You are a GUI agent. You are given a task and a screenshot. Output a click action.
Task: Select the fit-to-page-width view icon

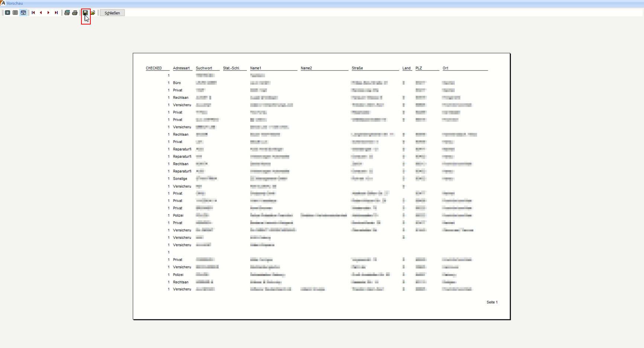tap(23, 13)
